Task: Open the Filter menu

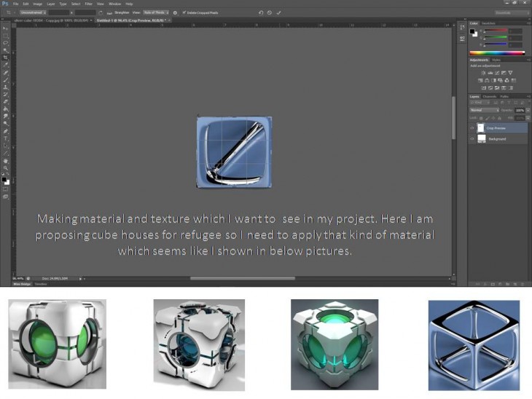Action: pyautogui.click(x=88, y=4)
